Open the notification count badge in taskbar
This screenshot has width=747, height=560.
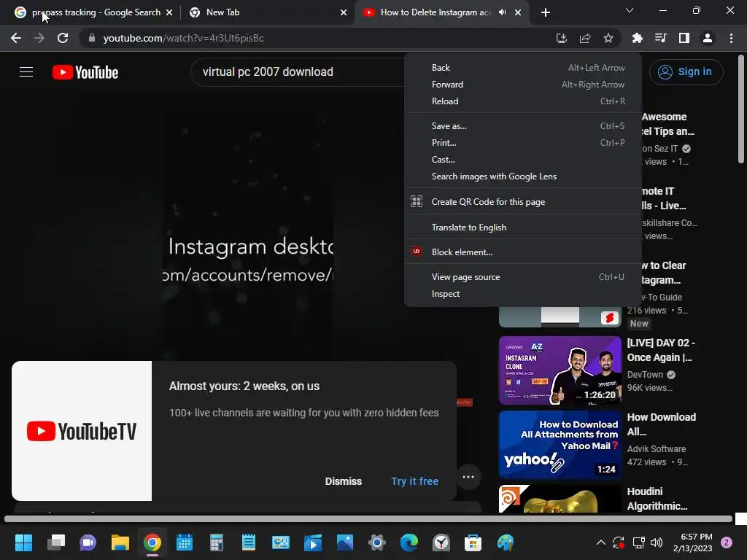pos(727,542)
